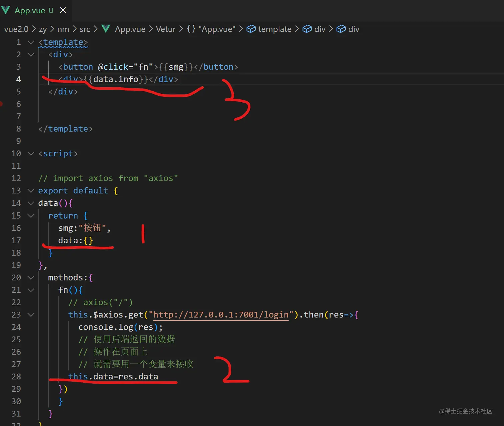Click line number 12 in the gutter
The height and width of the screenshot is (426, 504).
pyautogui.click(x=16, y=178)
